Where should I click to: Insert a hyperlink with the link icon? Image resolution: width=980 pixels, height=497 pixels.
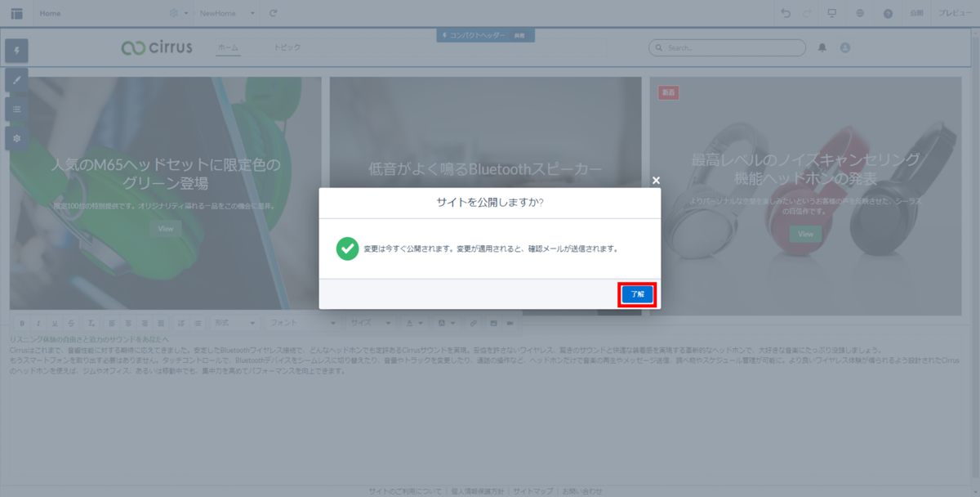(x=472, y=324)
